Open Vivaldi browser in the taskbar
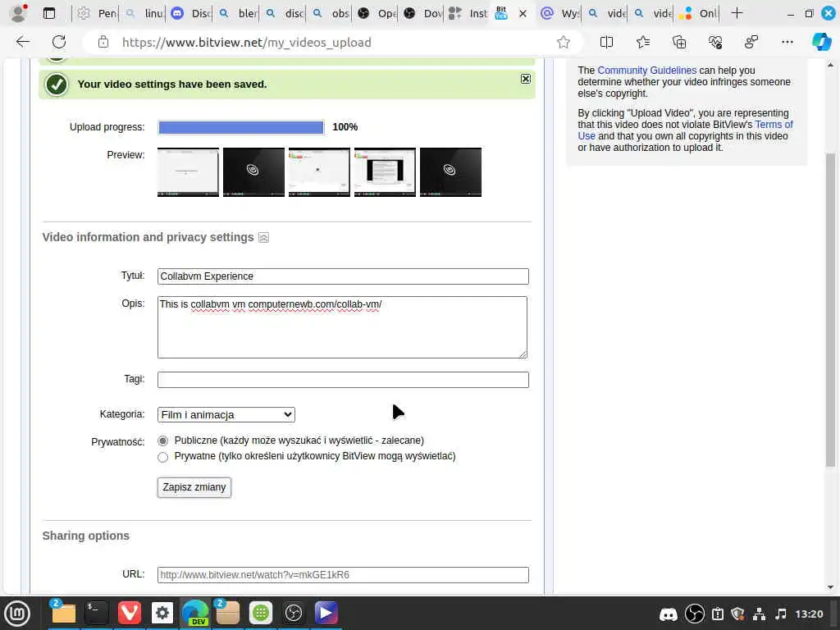 click(129, 613)
